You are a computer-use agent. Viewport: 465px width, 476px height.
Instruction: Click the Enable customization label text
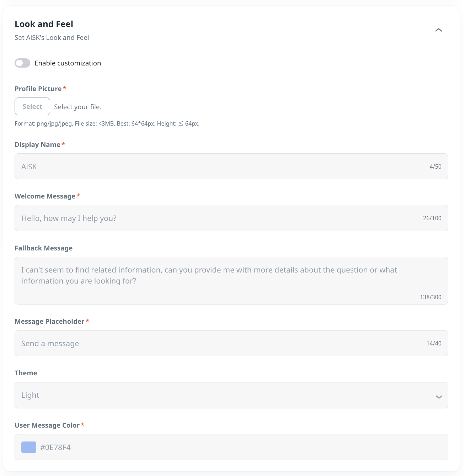68,63
